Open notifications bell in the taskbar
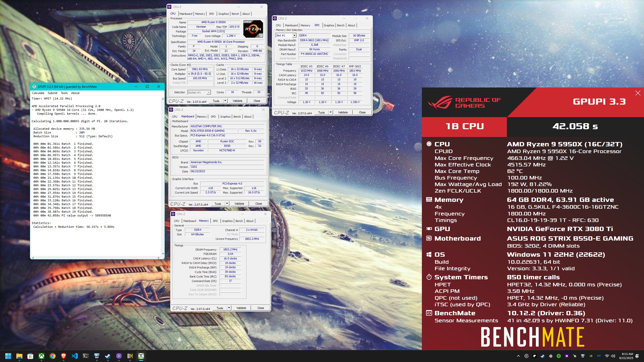Image resolution: width=644 pixels, height=362 pixels. [637, 356]
